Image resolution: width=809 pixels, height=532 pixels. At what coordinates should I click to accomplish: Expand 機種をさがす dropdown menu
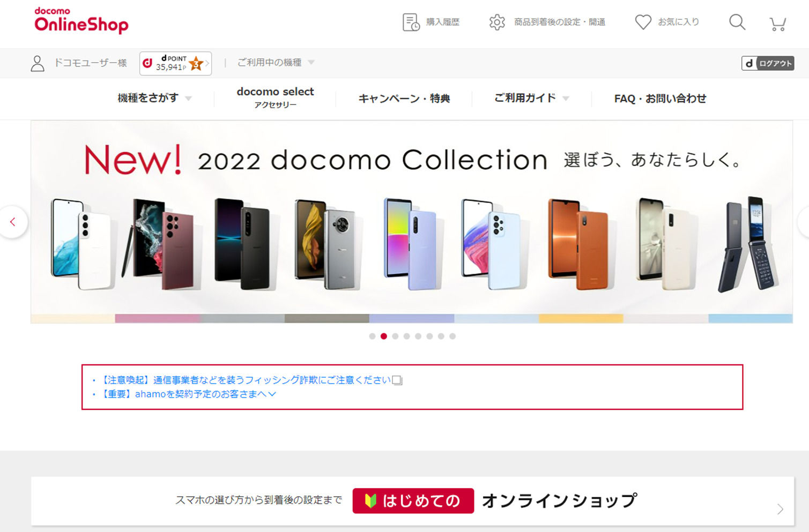coord(154,98)
